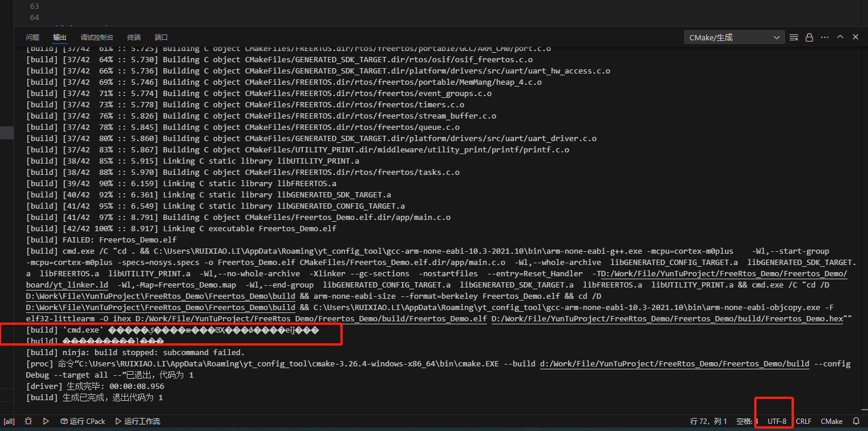This screenshot has width=868, height=431.
Task: Change the UTF-8 file encoding
Action: [777, 422]
